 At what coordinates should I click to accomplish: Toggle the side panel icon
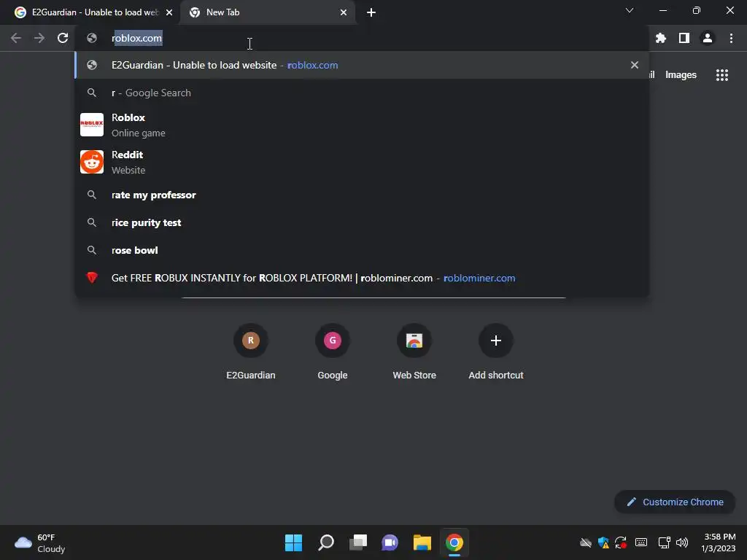click(684, 38)
